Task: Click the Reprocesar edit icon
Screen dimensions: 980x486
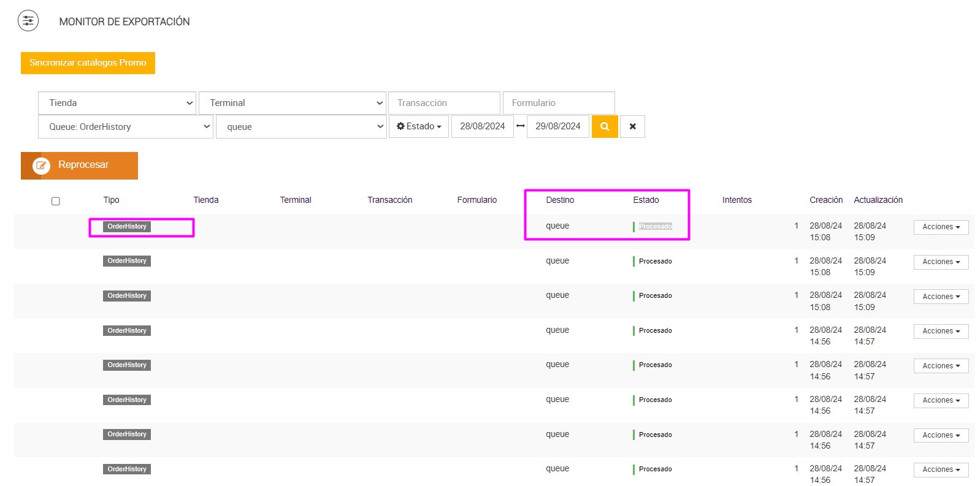Action: (x=42, y=165)
